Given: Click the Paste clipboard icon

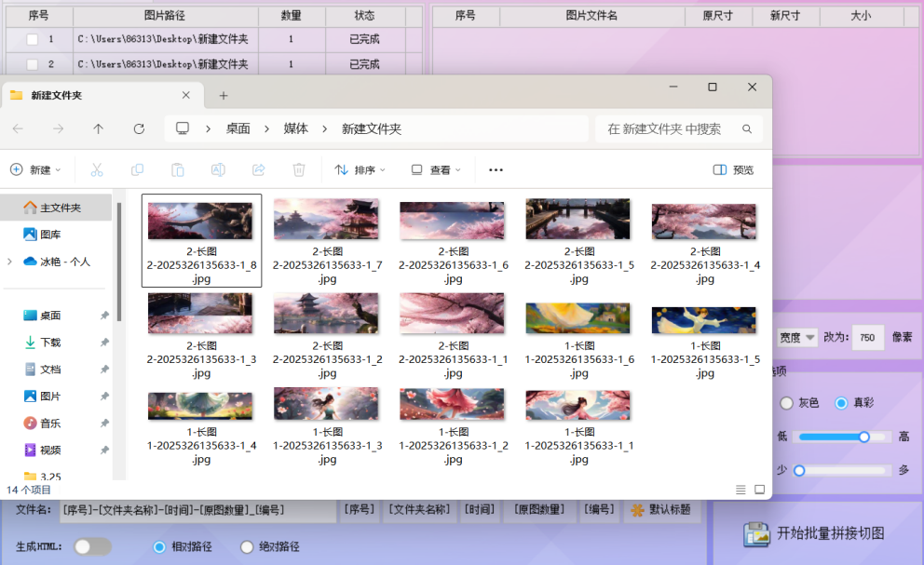Looking at the screenshot, I should pos(177,169).
